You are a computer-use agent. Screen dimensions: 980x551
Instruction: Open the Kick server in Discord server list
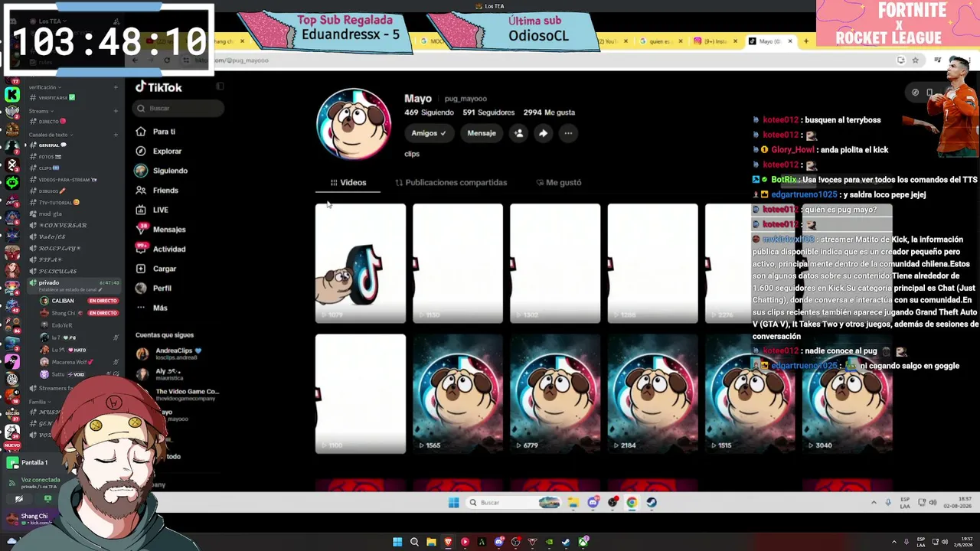pyautogui.click(x=12, y=95)
